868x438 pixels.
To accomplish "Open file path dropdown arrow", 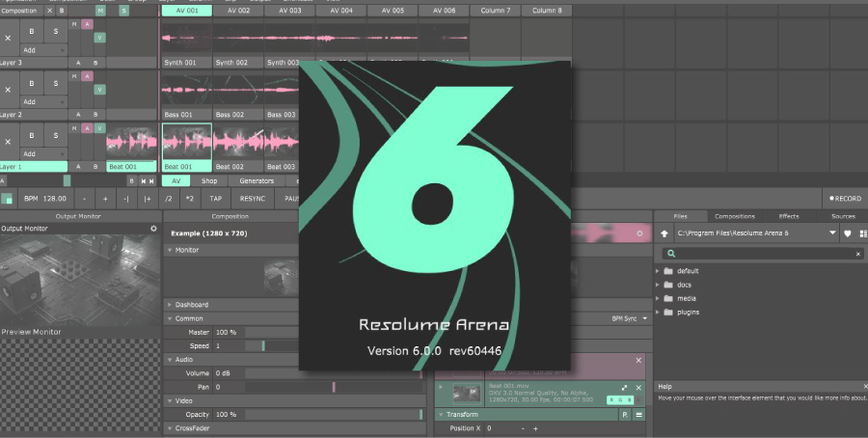I will [x=832, y=233].
